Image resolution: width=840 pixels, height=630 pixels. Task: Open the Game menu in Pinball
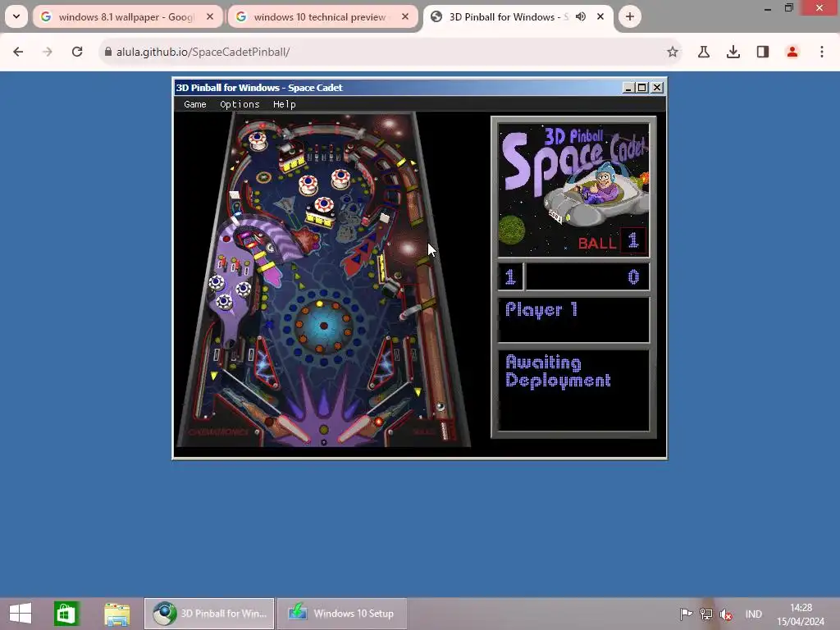pos(195,104)
